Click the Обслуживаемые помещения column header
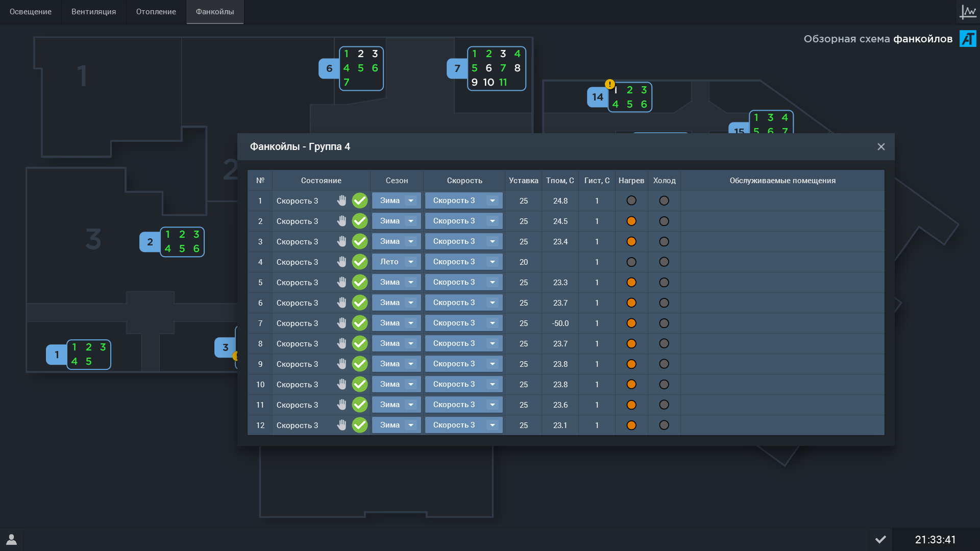 pos(782,181)
